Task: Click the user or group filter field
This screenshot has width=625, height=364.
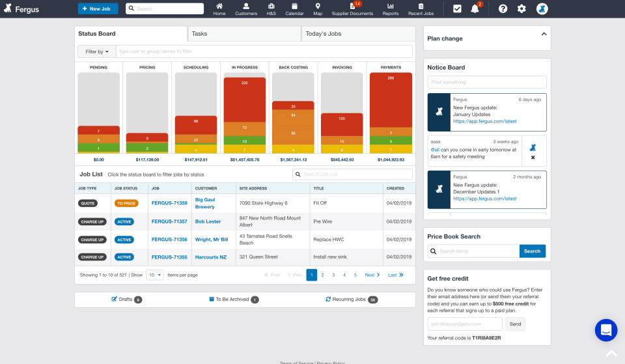Action: pyautogui.click(x=264, y=51)
